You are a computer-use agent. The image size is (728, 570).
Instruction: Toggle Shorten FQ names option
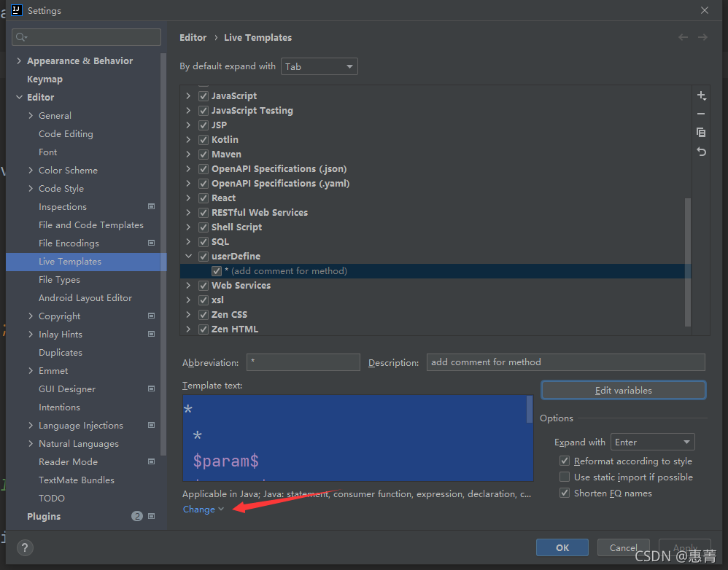[565, 493]
